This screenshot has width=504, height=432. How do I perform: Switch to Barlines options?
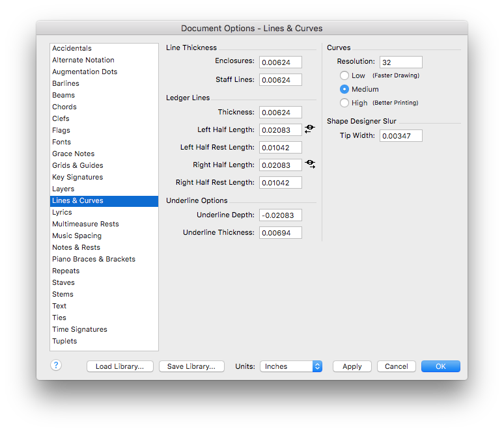pos(104,83)
